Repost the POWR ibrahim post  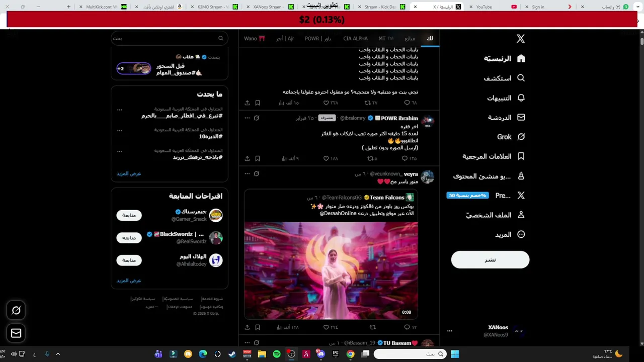tap(372, 158)
